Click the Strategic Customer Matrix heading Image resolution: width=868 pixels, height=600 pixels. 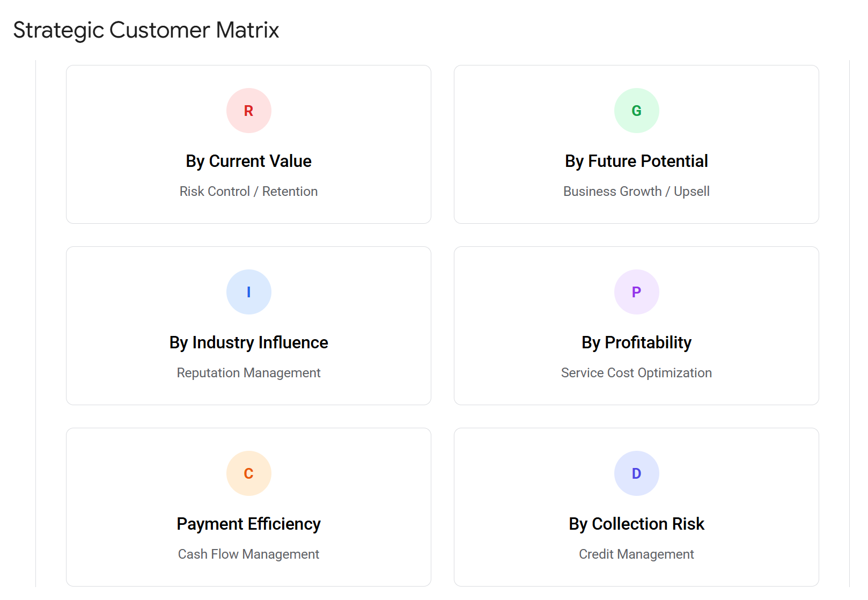tap(145, 30)
